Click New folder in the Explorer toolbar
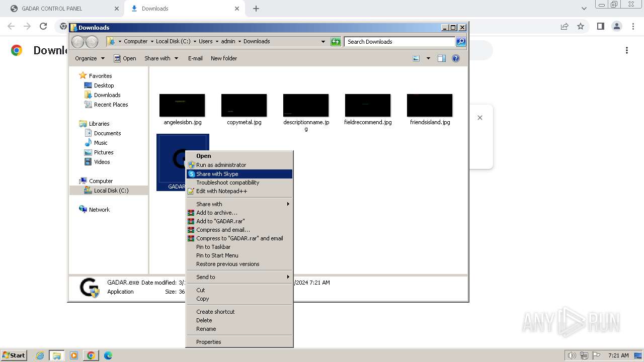644x362 pixels. point(224,58)
